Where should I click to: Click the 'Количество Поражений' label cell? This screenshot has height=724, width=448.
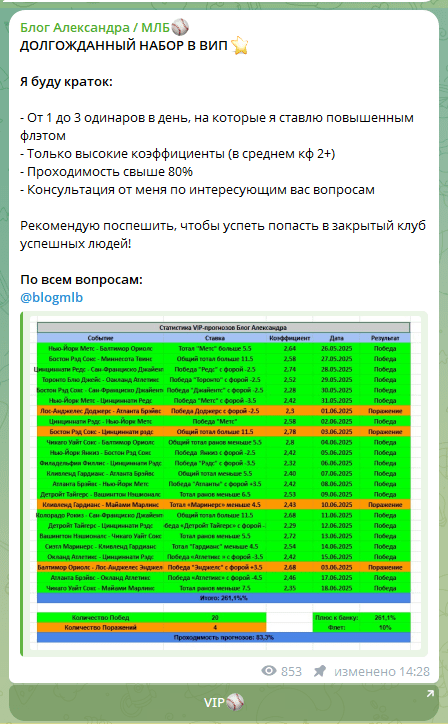tap(100, 627)
